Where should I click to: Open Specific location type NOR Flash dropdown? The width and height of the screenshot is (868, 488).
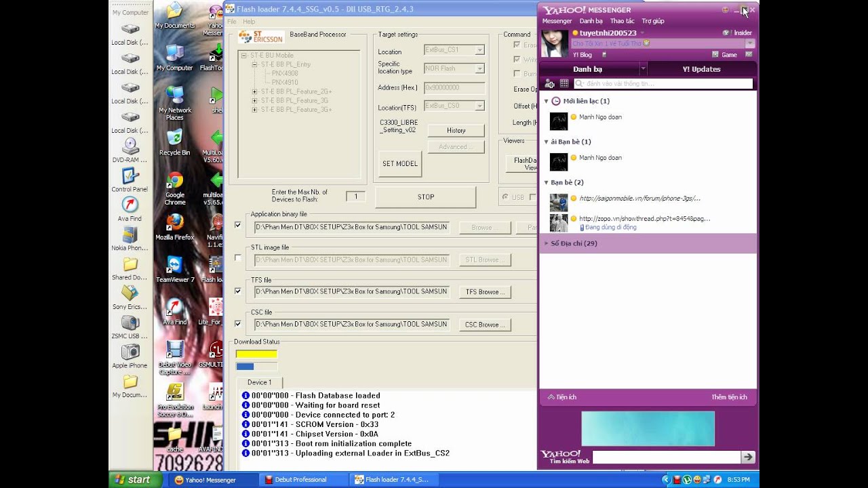(x=479, y=68)
